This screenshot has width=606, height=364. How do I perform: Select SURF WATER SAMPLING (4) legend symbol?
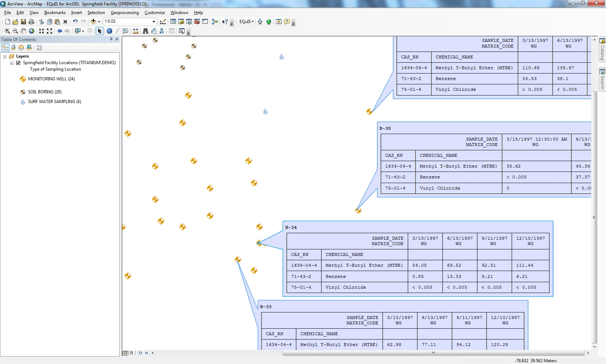click(x=23, y=102)
